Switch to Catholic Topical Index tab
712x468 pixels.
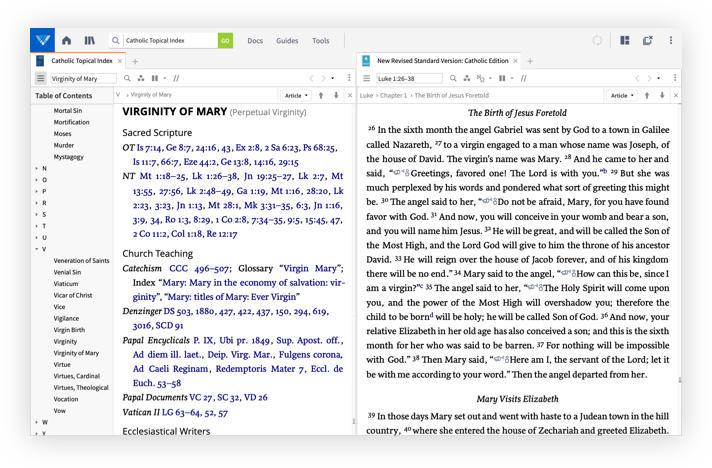(81, 61)
